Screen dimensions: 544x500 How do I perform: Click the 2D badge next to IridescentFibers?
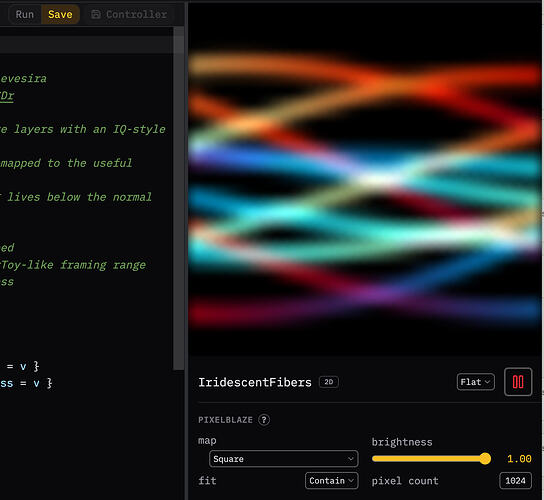click(x=329, y=382)
